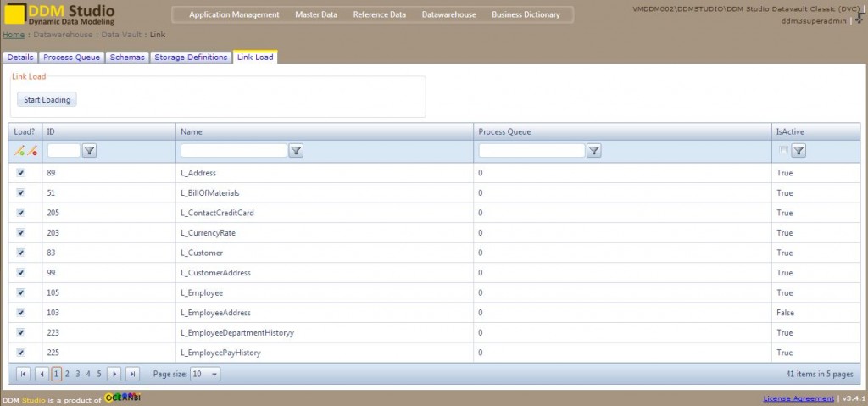This screenshot has width=868, height=406.
Task: Uncheck Load for L_EmployeeDepartmentHistoryy
Action: click(x=21, y=332)
